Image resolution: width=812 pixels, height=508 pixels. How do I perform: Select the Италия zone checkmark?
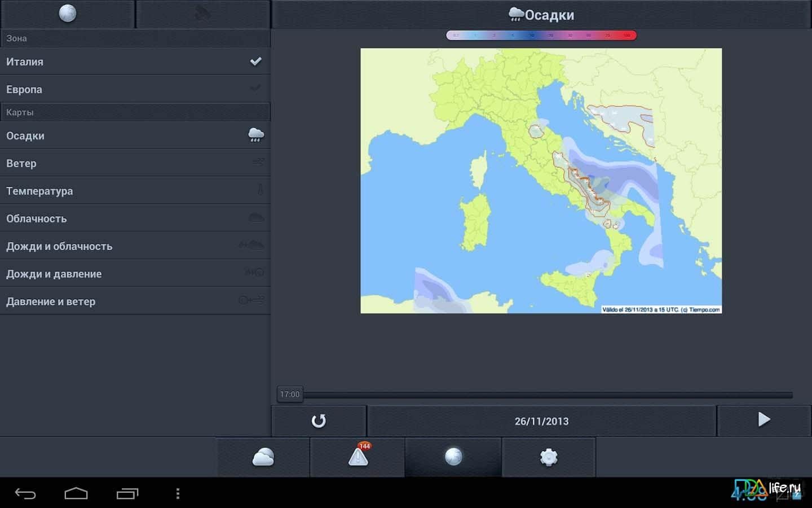255,62
